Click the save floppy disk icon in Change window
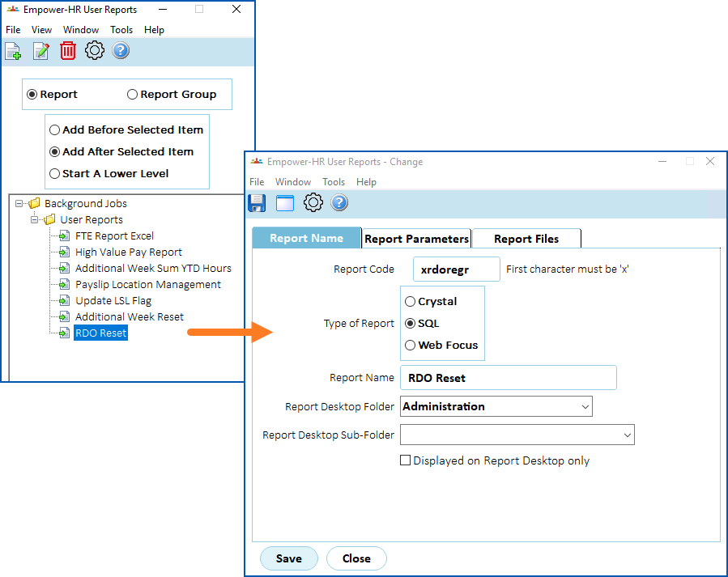Viewport: 728px width, 577px height. click(257, 203)
